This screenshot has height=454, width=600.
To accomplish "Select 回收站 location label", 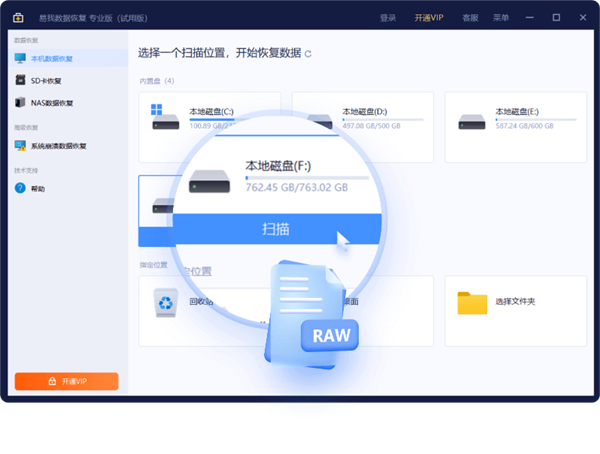I will point(201,302).
